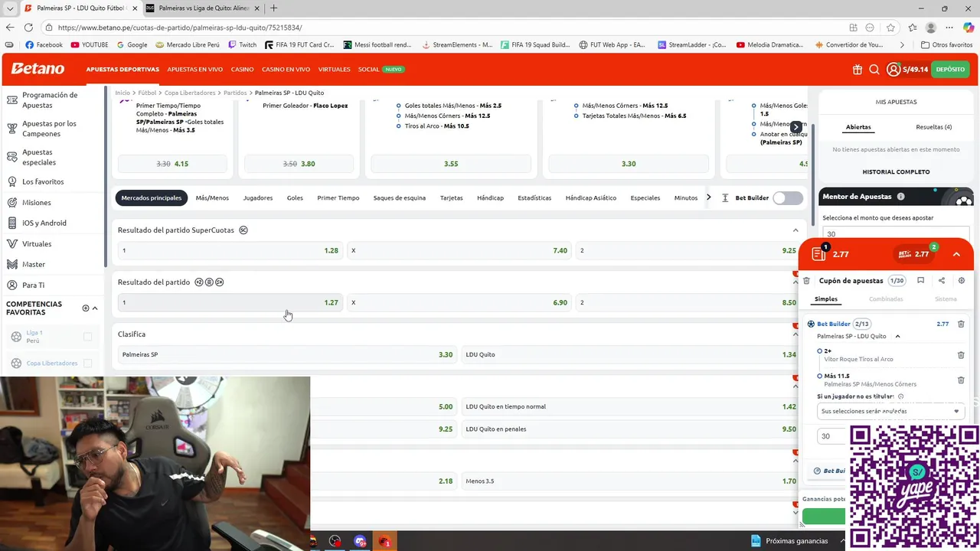Open Los favoritos in sidebar
This screenshot has width=980, height=551.
click(43, 182)
